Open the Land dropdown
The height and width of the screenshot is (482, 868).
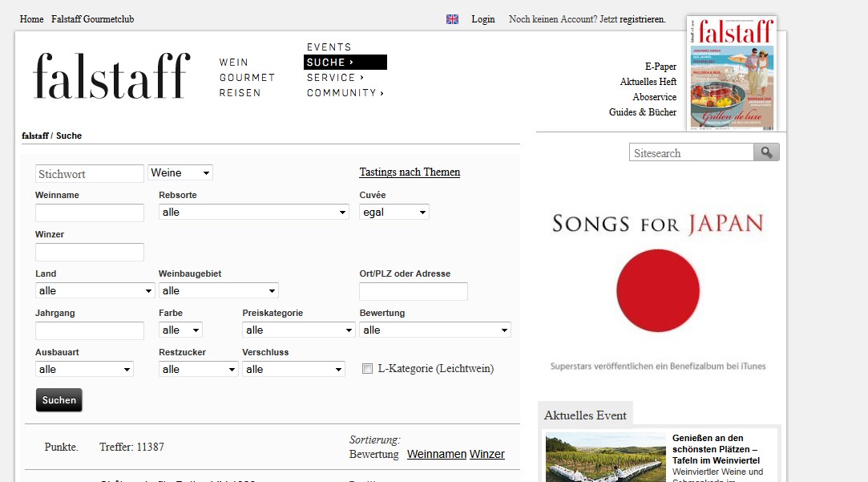(95, 290)
